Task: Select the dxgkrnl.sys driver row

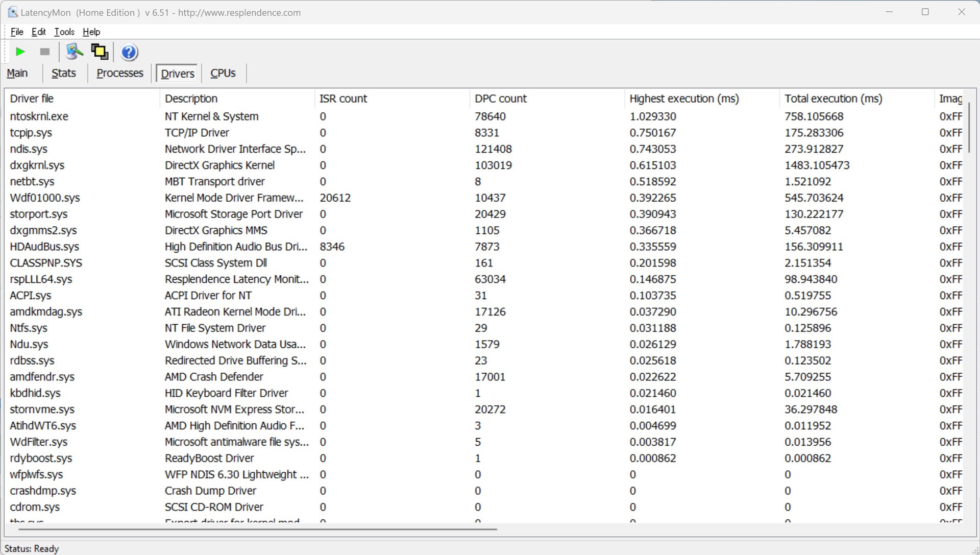Action: click(x=37, y=165)
